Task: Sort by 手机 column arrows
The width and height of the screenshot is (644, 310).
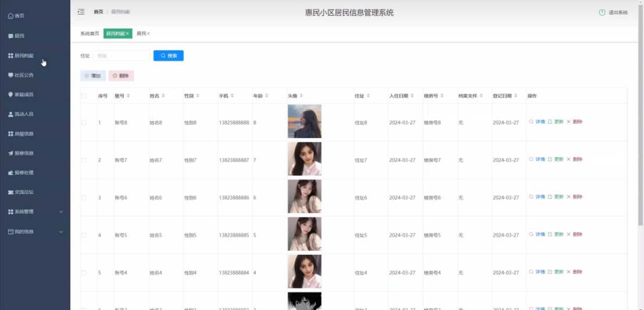Action: (x=232, y=96)
